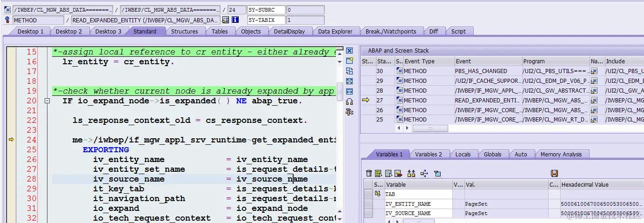Open the Structures tab
This screenshot has width=644, height=223.
click(185, 31)
